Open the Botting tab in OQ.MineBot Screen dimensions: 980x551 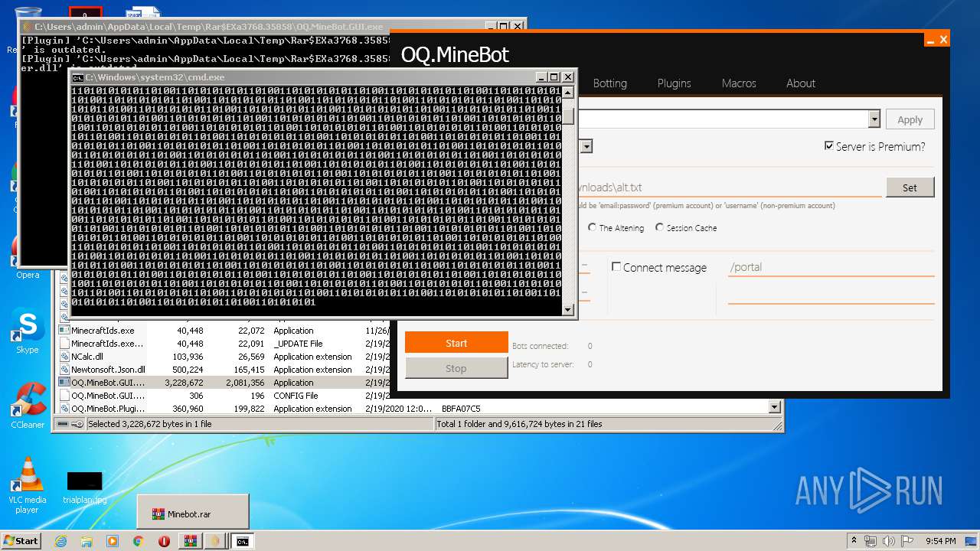coord(609,83)
